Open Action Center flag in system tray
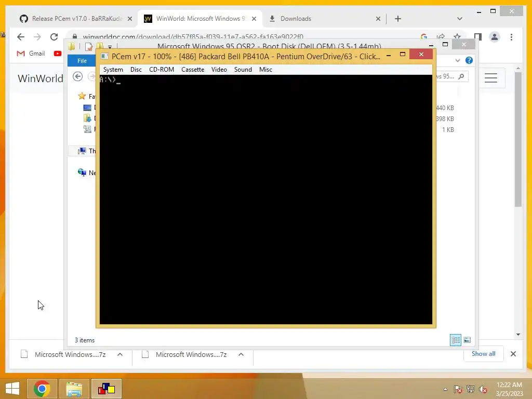The width and height of the screenshot is (532, 399). 458,389
